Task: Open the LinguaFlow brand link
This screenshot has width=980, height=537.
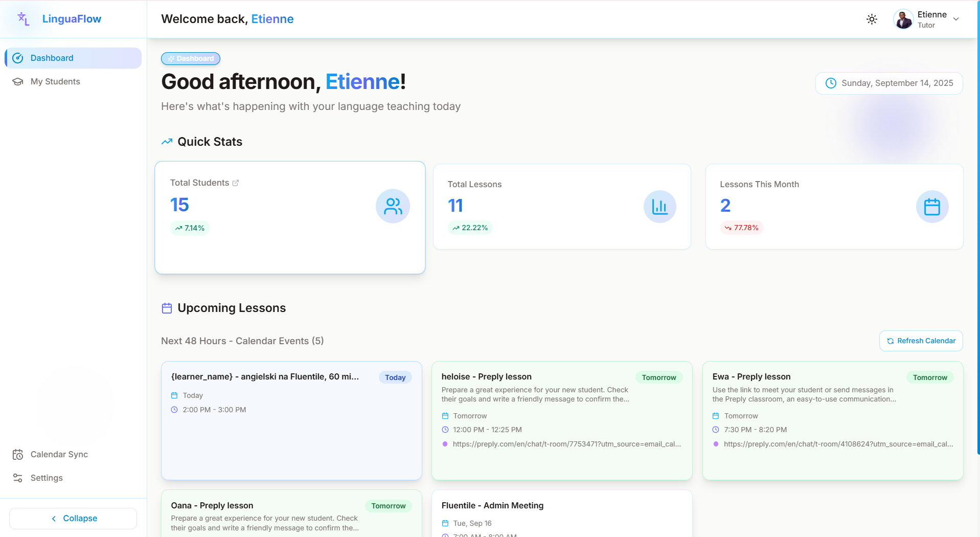Action: (x=72, y=19)
